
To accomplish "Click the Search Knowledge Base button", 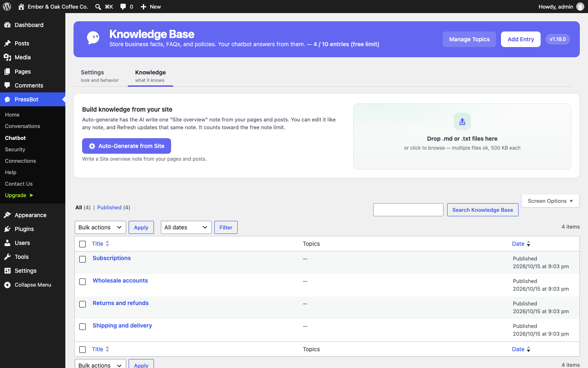I will [483, 210].
